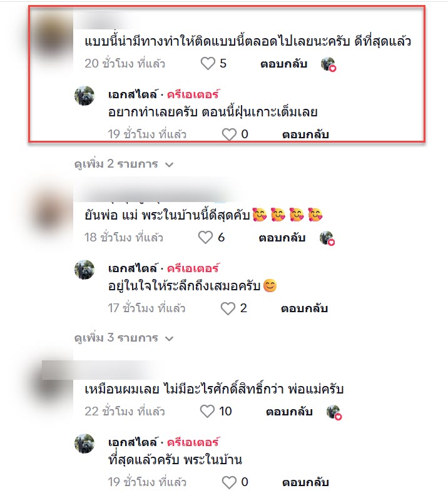Viewport: 448px width, 503px height.
Task: Click creator-liked badge on 22-hour-old comment
Action: point(334,412)
